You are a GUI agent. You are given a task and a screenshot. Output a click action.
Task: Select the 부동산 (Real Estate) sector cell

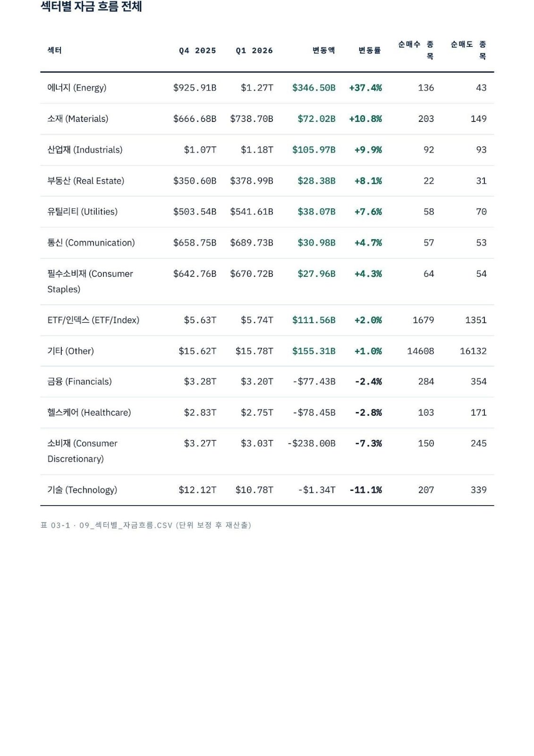[86, 181]
